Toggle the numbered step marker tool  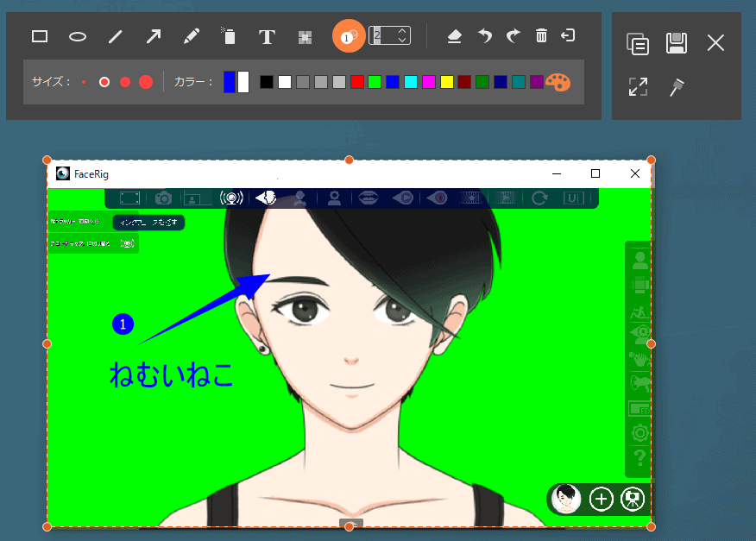point(348,36)
